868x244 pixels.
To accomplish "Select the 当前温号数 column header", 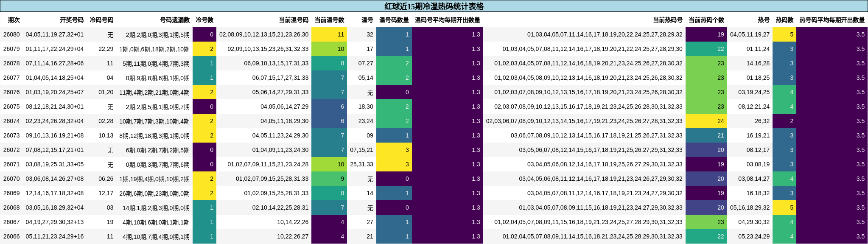I will pyautogui.click(x=329, y=20).
